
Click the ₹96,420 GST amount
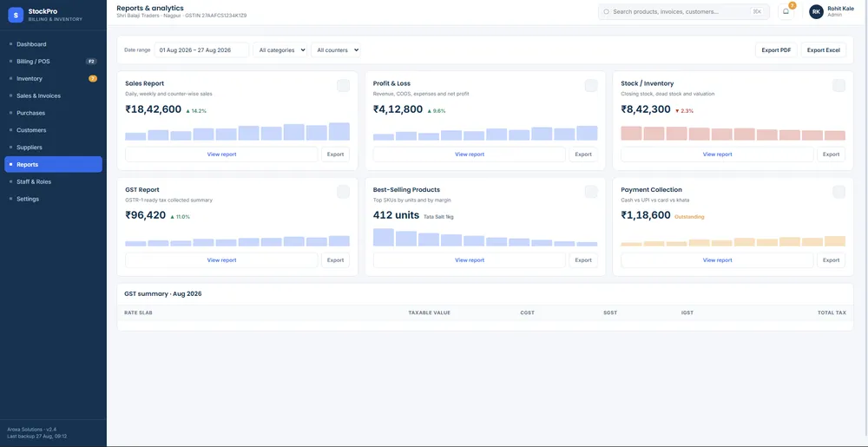click(x=146, y=215)
